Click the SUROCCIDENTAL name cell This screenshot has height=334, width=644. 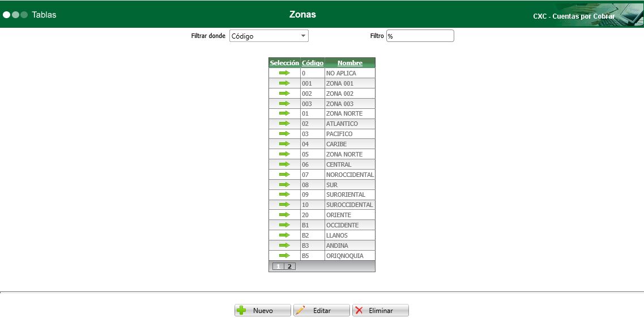(x=350, y=205)
